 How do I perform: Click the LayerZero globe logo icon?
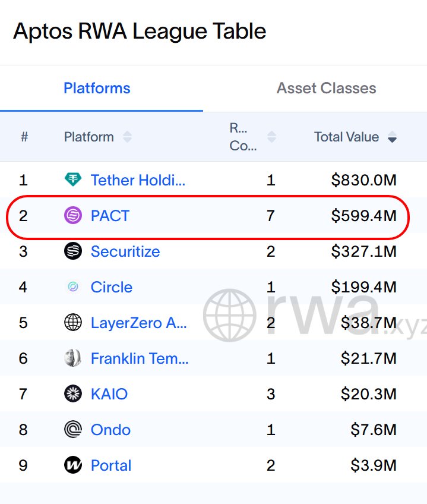click(72, 323)
